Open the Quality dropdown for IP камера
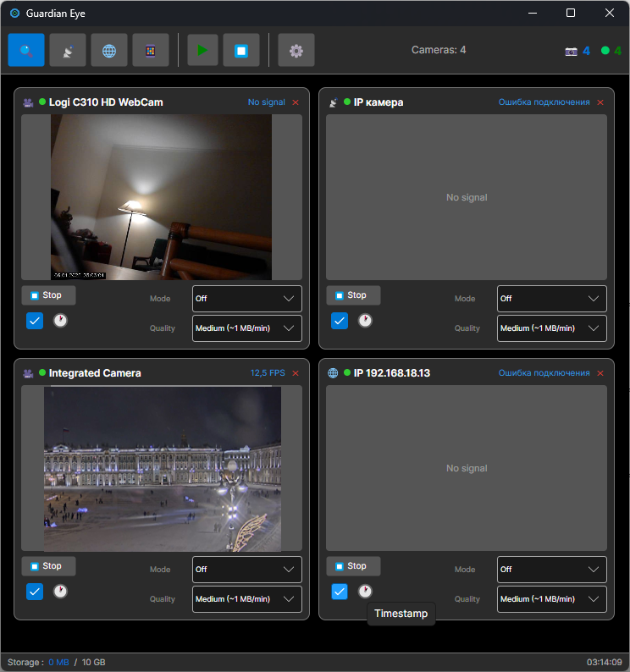 pos(552,328)
